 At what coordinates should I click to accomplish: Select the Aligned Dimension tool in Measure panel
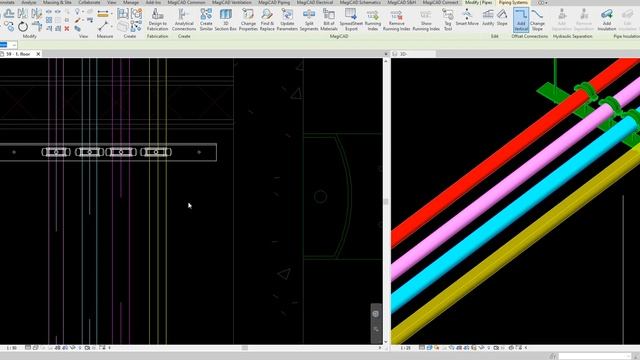[103, 14]
